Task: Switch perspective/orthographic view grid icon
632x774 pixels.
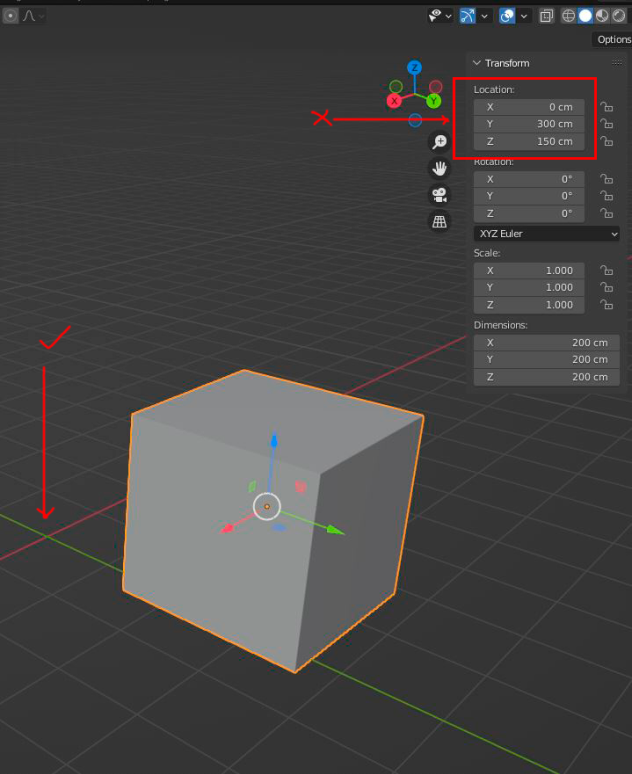Action: point(439,222)
